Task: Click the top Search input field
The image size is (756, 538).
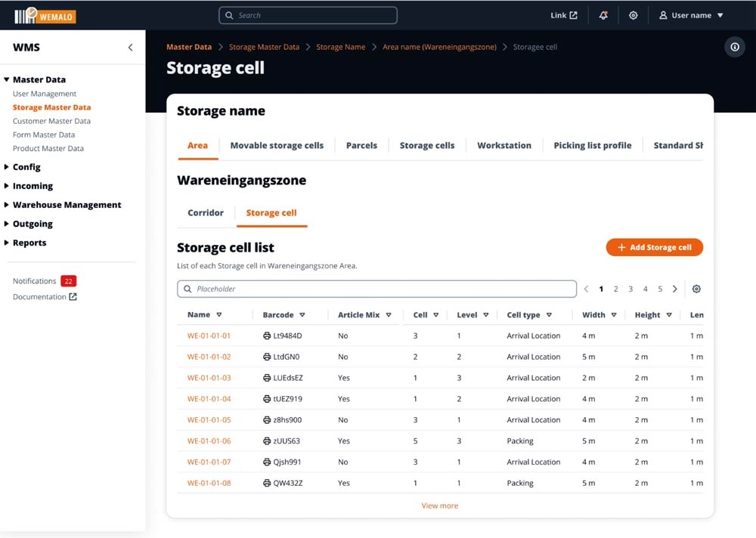Action: (x=308, y=15)
